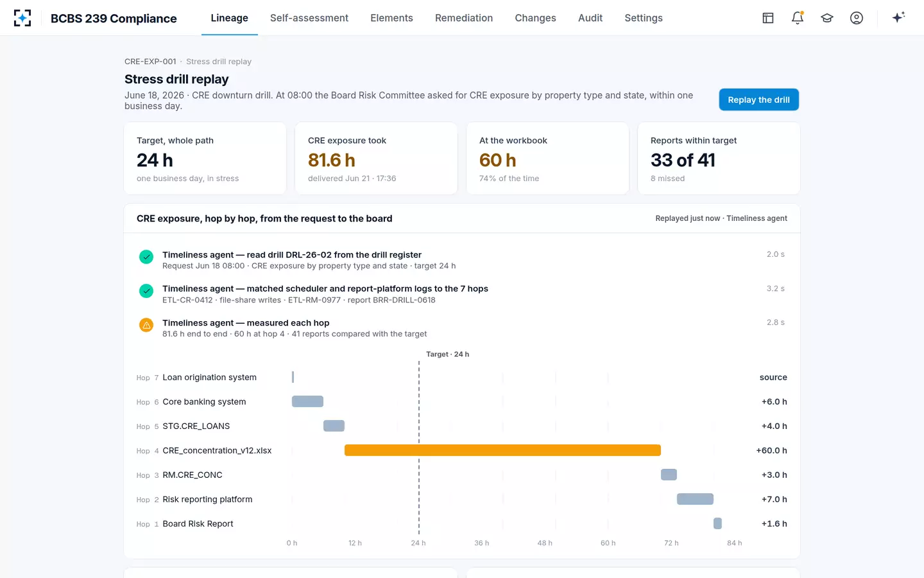Click the '+60.0 h' duration value
This screenshot has width=924, height=578.
[x=771, y=450]
